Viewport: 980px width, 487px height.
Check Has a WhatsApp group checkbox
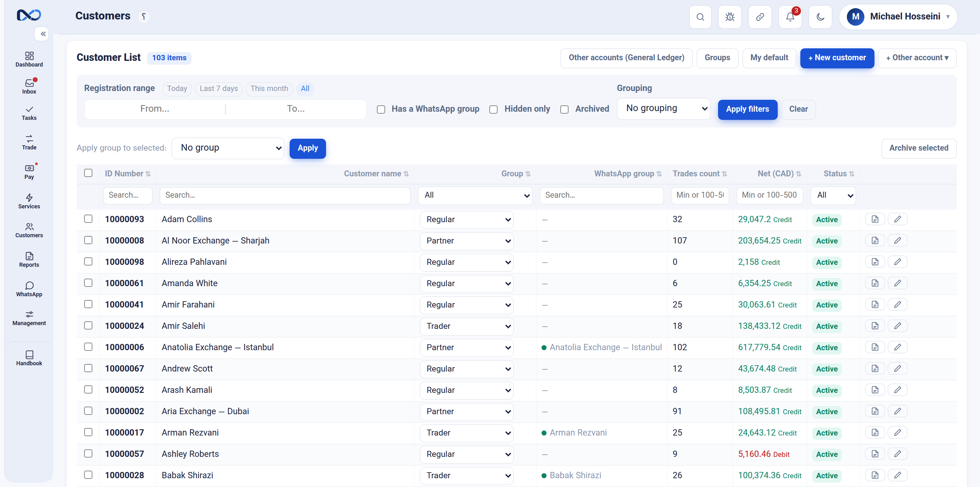click(381, 110)
